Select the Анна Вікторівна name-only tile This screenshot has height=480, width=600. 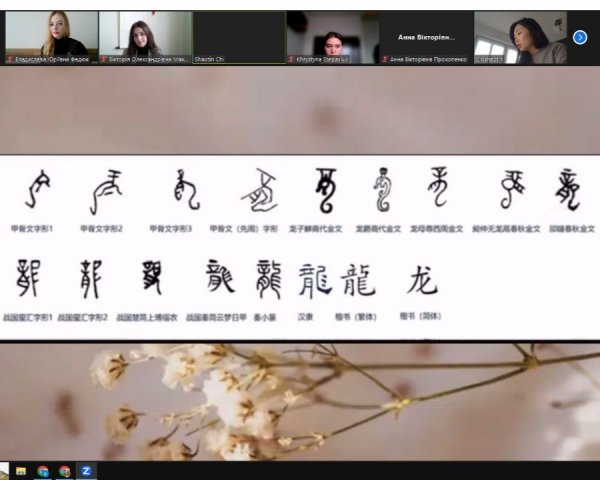426,36
